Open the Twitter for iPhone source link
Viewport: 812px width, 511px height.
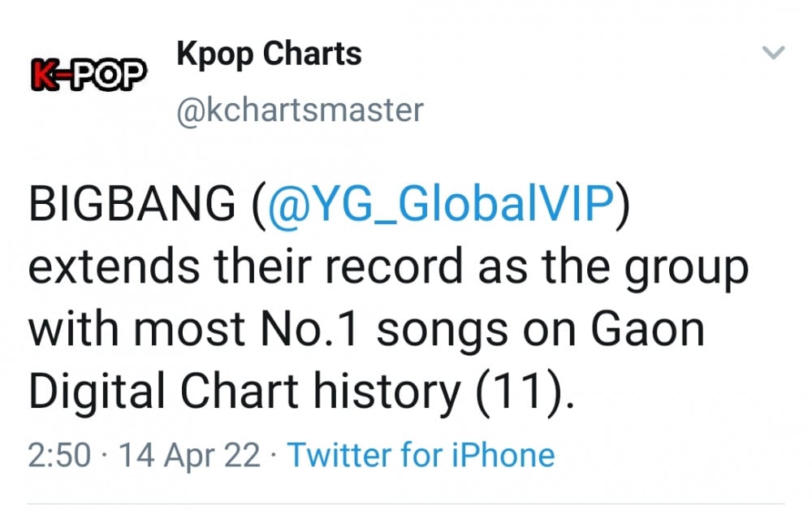[421, 456]
